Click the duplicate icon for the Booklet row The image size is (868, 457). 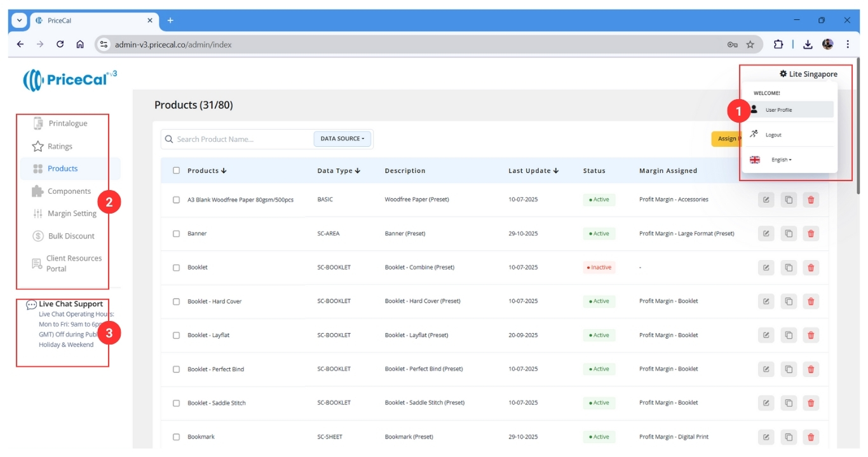coord(788,268)
